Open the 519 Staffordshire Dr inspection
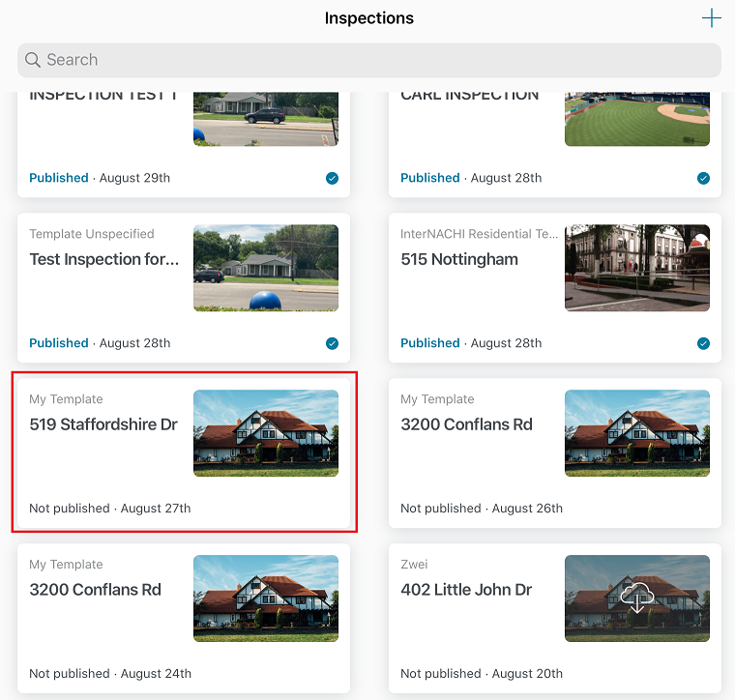This screenshot has width=735, height=700. (x=103, y=424)
